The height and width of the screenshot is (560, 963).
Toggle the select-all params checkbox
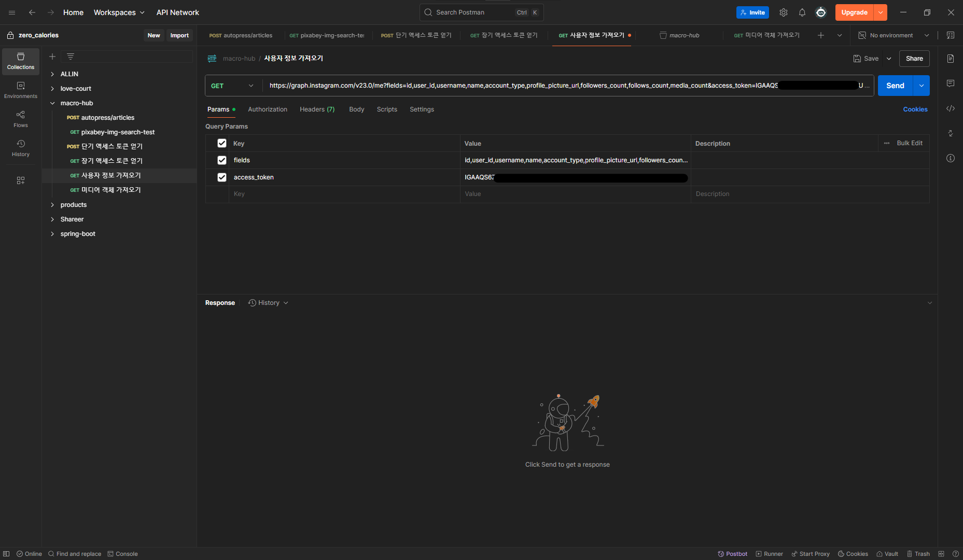(222, 143)
